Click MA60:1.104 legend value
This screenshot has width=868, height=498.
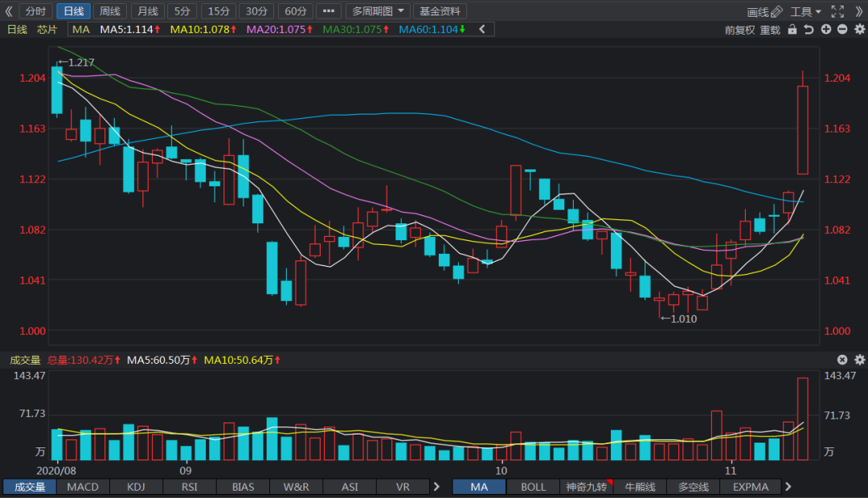[432, 30]
